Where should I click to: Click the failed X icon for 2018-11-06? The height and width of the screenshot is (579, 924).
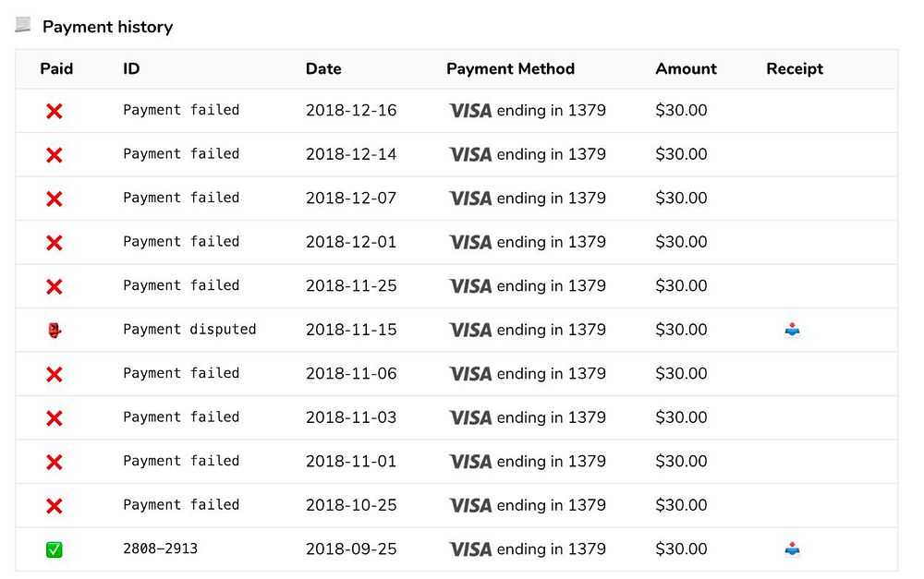tap(55, 374)
